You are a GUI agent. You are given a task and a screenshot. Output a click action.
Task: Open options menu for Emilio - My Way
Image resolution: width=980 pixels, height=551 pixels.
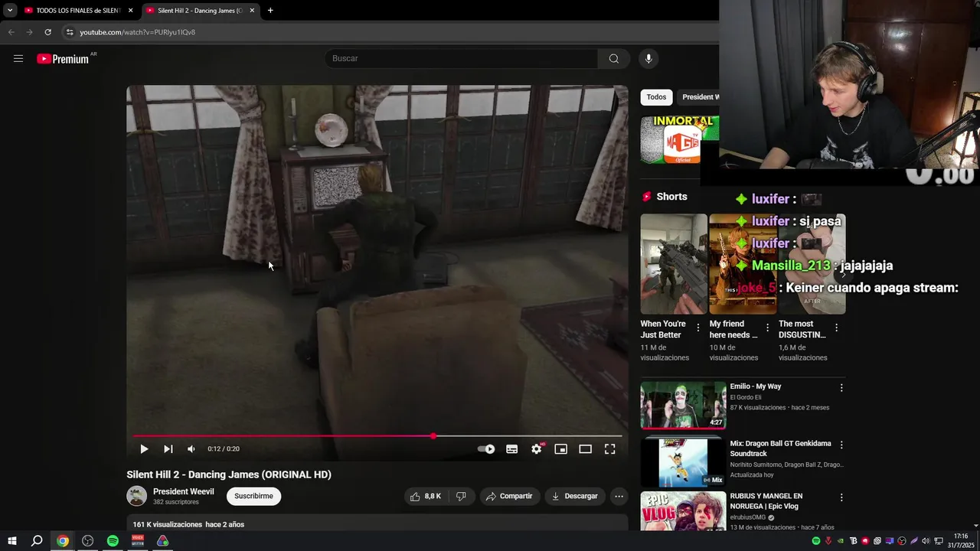click(x=841, y=388)
